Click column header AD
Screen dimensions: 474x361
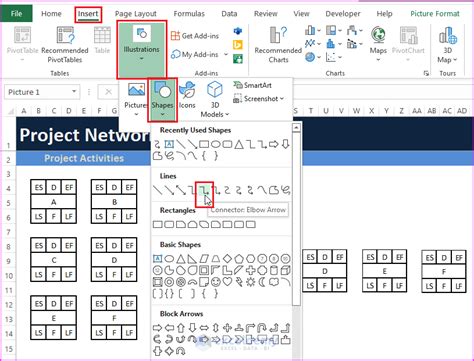462,111
